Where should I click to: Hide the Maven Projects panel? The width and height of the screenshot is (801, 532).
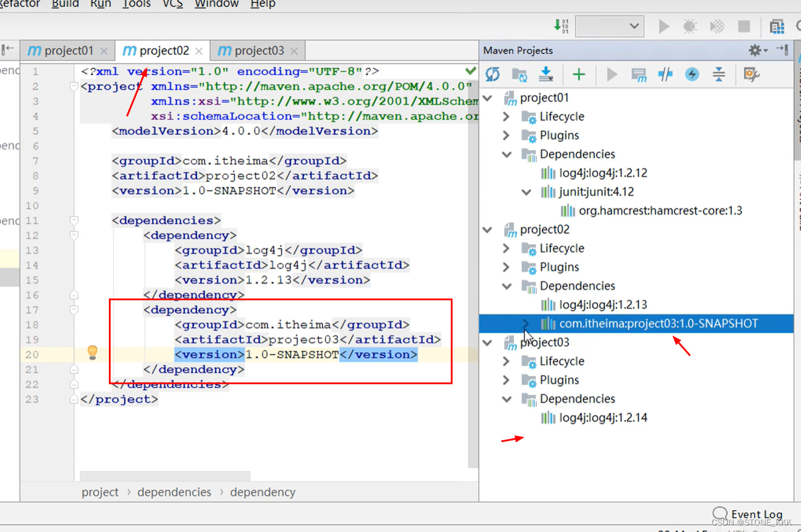(782, 50)
